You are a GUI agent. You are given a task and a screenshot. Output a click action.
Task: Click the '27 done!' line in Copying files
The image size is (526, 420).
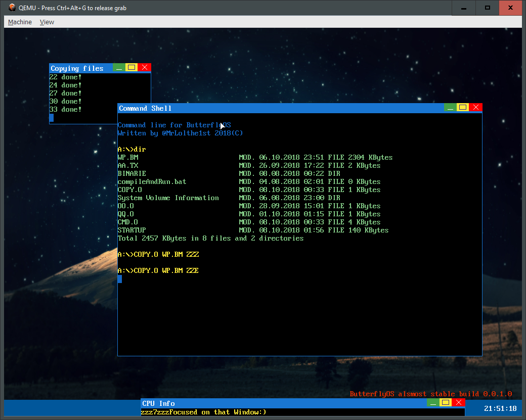(x=65, y=93)
